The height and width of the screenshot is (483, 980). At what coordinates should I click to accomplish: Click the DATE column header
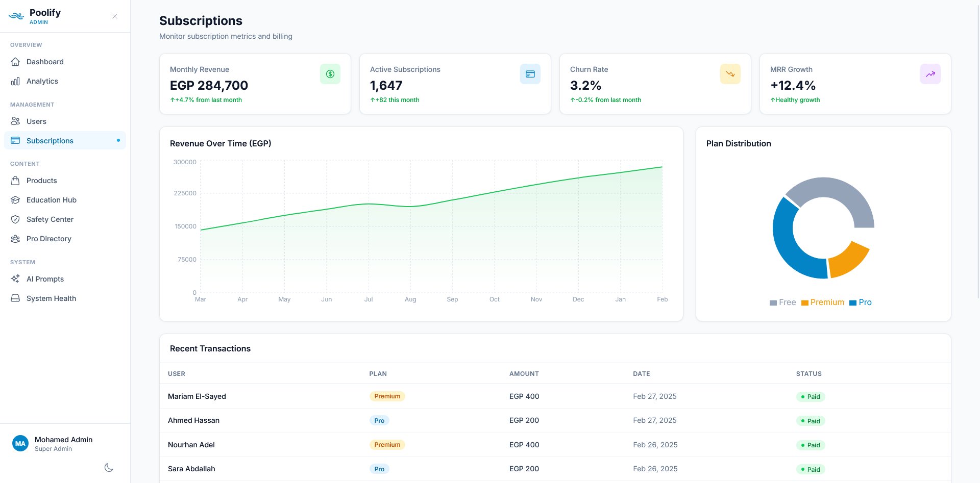click(642, 374)
